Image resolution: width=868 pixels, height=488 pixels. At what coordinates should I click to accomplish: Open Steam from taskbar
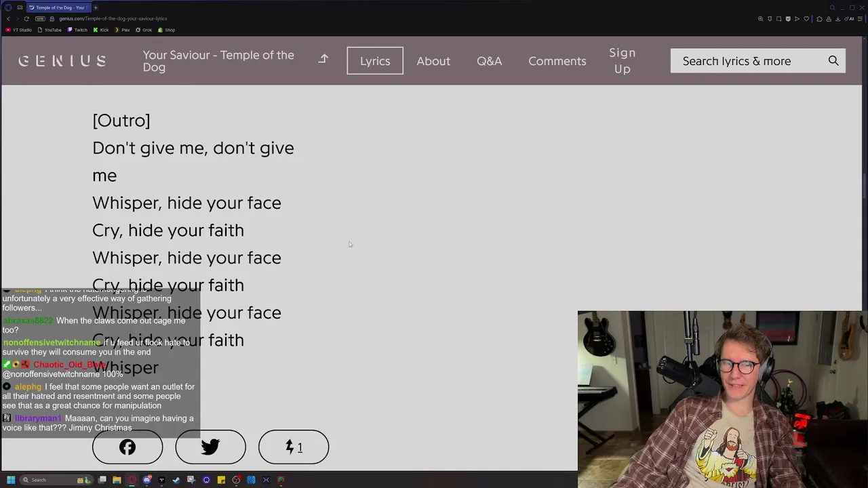tap(176, 480)
